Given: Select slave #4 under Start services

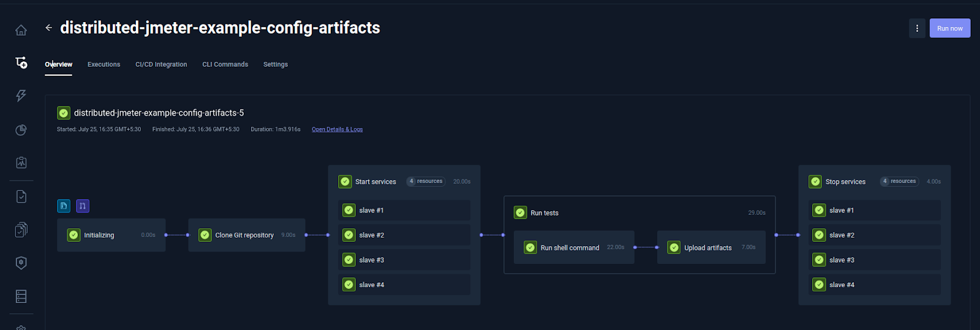Looking at the screenshot, I should [x=404, y=285].
